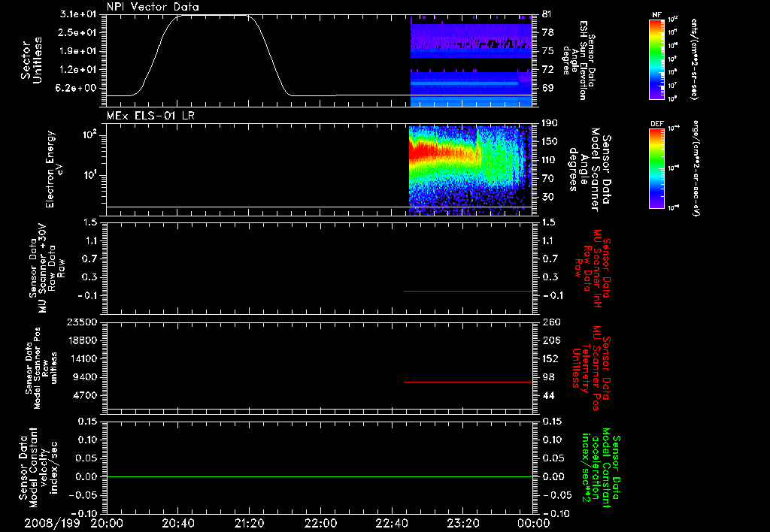Click the DEF color scale bar
Screen dimensions: 770x532
(x=657, y=168)
